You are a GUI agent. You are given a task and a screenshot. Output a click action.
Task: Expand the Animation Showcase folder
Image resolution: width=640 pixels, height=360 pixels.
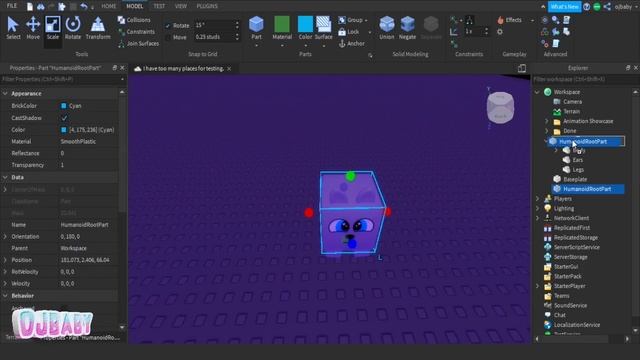(547, 121)
